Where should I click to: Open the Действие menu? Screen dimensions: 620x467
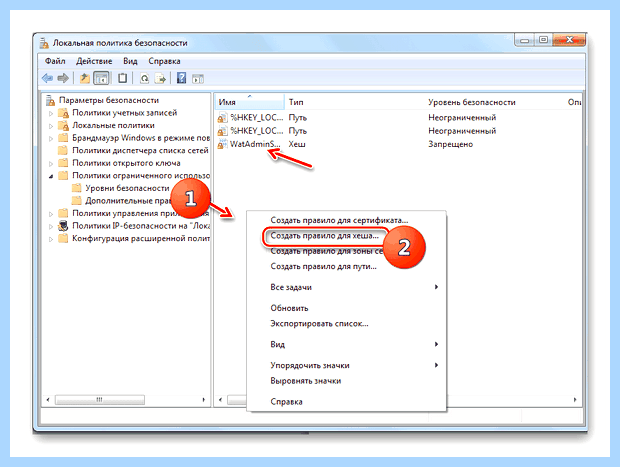point(94,61)
